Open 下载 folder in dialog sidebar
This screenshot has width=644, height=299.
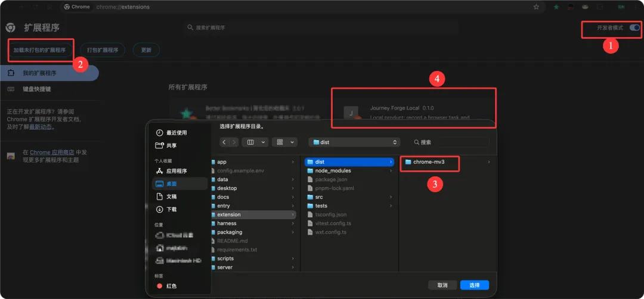[x=167, y=209]
